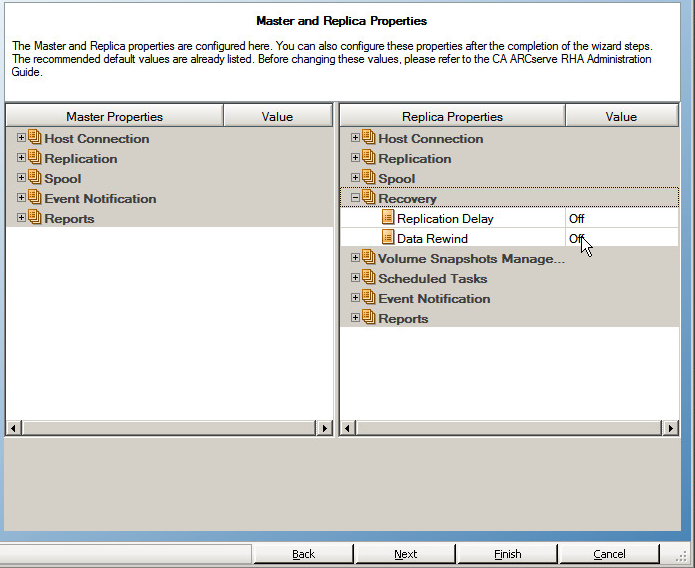
Task: Click the Data Rewind property icon
Action: [388, 238]
